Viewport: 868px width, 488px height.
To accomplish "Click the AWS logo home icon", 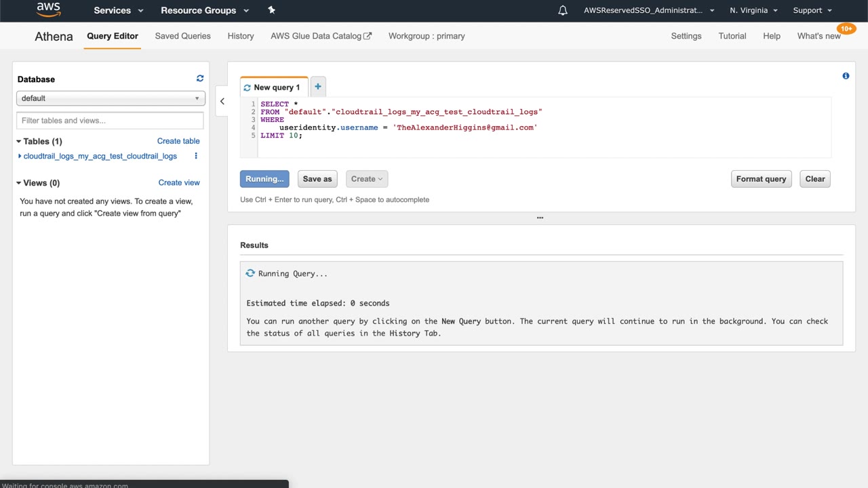I will (x=48, y=10).
